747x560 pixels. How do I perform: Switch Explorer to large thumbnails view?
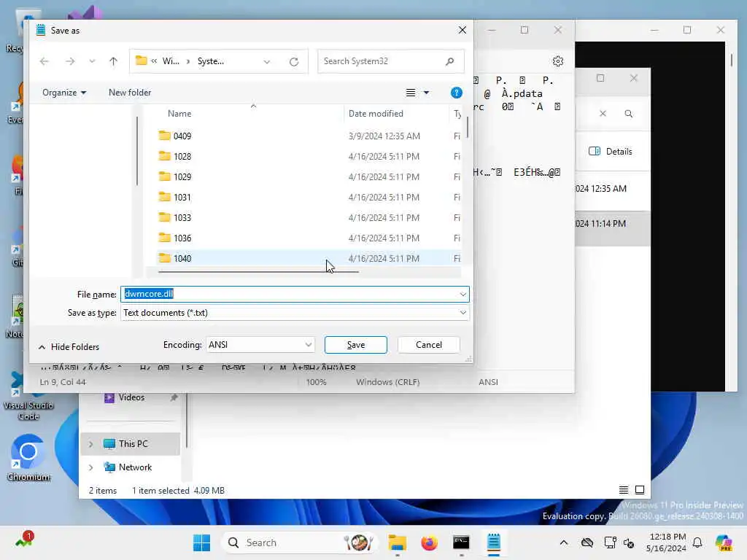[x=640, y=490]
